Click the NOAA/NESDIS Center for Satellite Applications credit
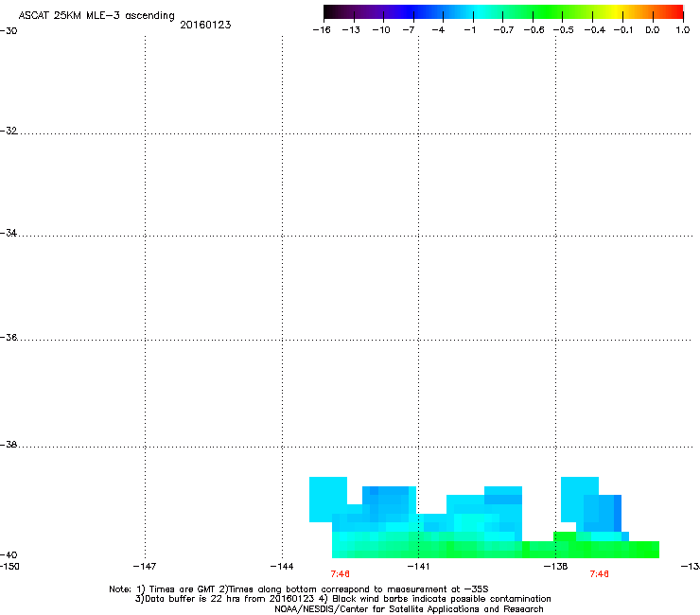 (409, 609)
